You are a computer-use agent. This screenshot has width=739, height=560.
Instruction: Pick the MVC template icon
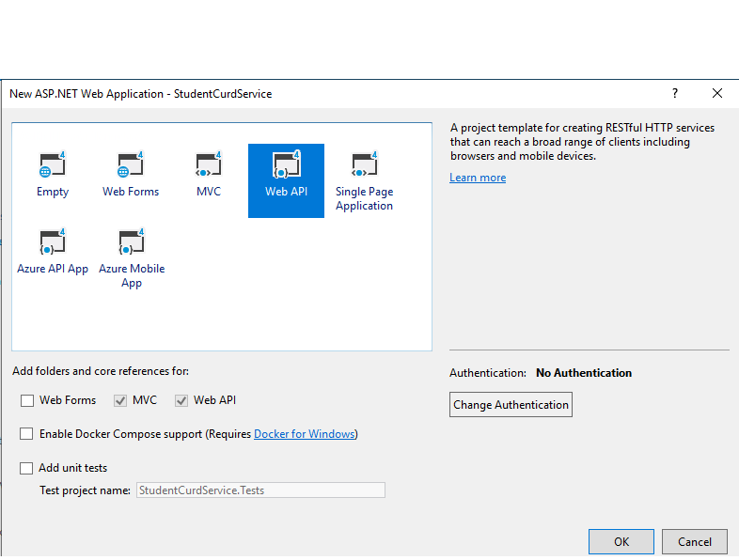tap(209, 163)
